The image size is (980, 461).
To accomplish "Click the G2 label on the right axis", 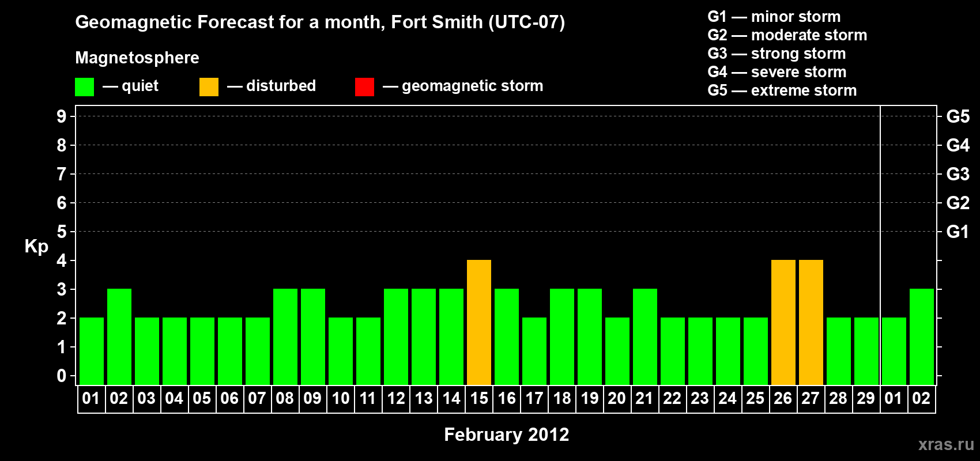I will 958,203.
